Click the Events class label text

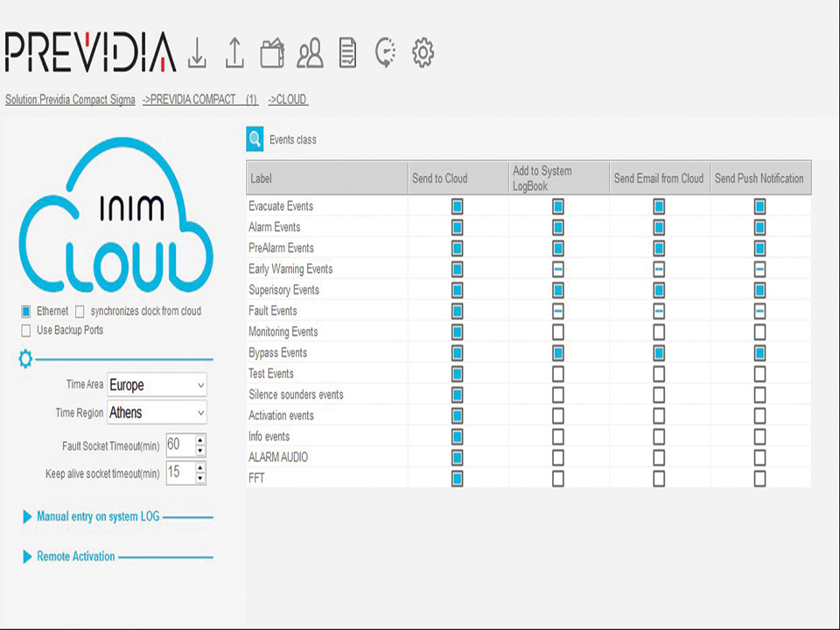pyautogui.click(x=292, y=140)
